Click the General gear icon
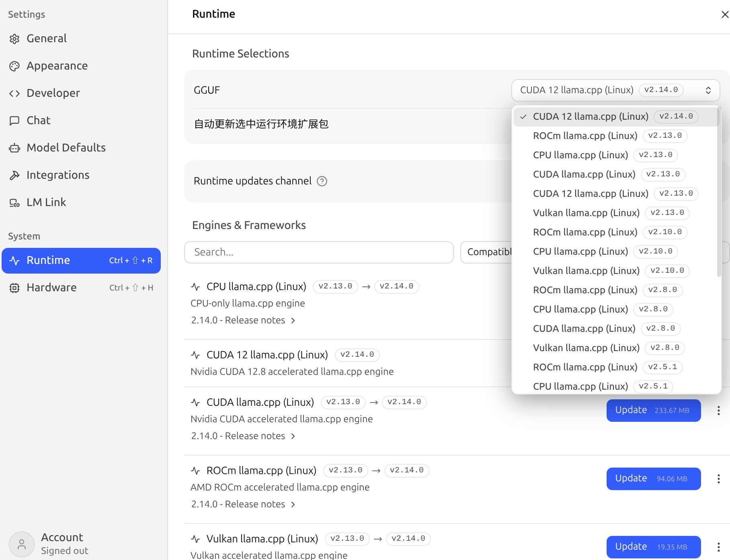This screenshot has width=730, height=560. pos(14,39)
